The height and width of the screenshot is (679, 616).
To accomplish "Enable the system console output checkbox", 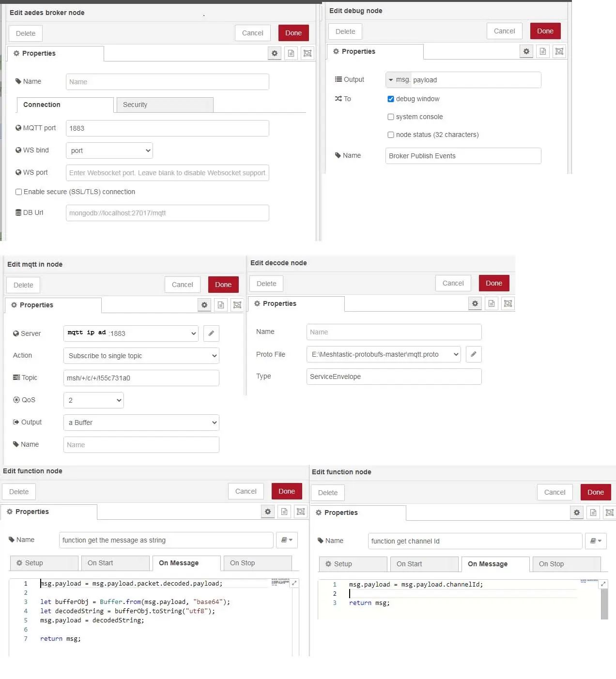I will click(391, 117).
